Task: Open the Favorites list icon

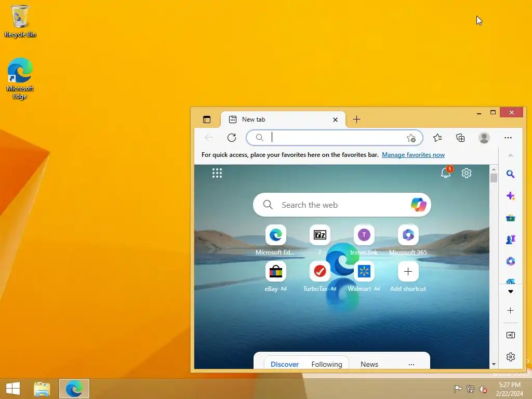Action: 437,137
